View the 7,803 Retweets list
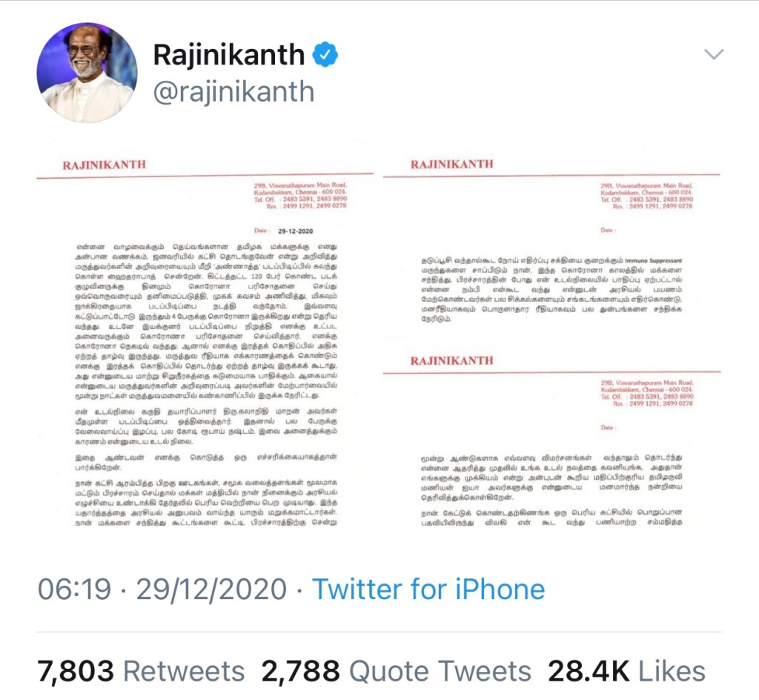The height and width of the screenshot is (700, 759). 141,671
